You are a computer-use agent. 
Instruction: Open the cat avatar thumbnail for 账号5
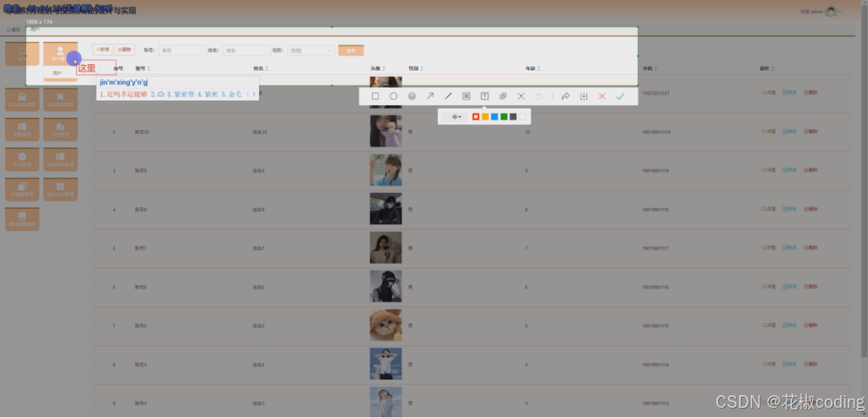(386, 325)
